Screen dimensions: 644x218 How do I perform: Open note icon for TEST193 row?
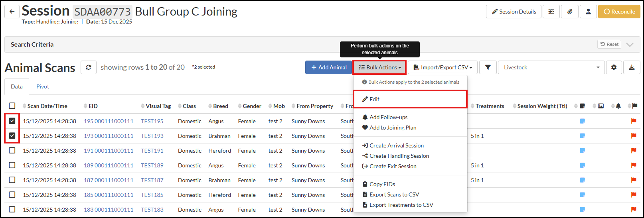582,136
